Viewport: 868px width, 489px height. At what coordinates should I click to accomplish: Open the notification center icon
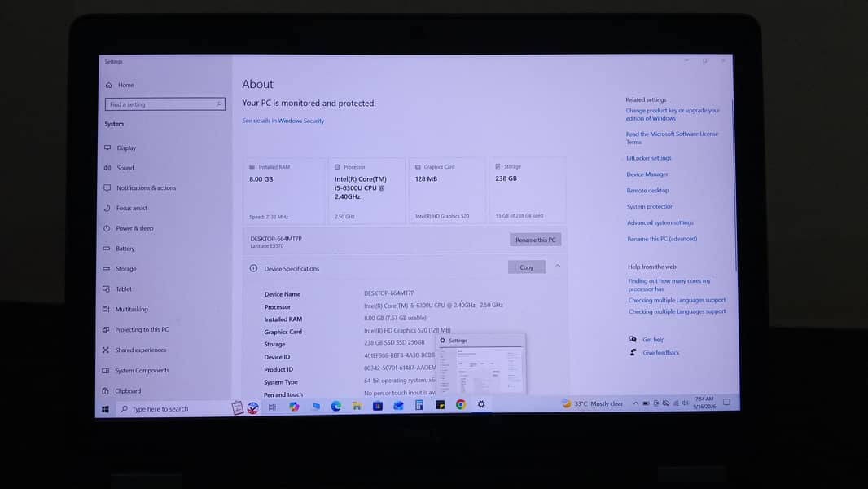tap(726, 402)
